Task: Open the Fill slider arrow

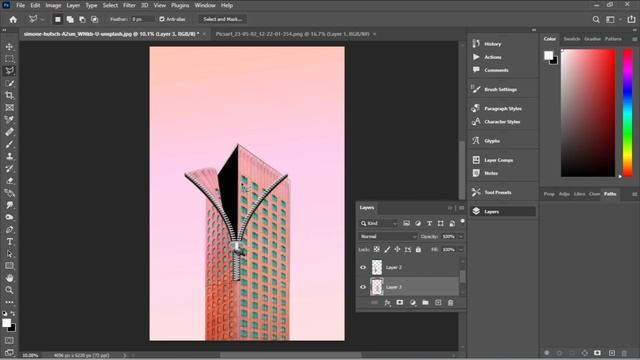Action: (x=461, y=249)
